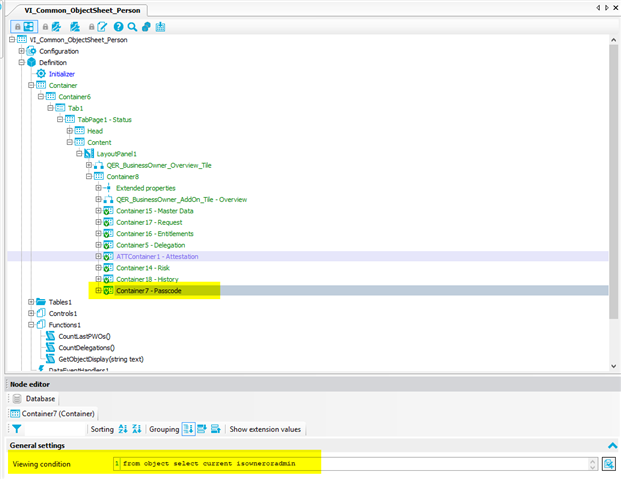621x479 pixels.
Task: Click the blue link objects toolbar icon
Action: [x=146, y=27]
